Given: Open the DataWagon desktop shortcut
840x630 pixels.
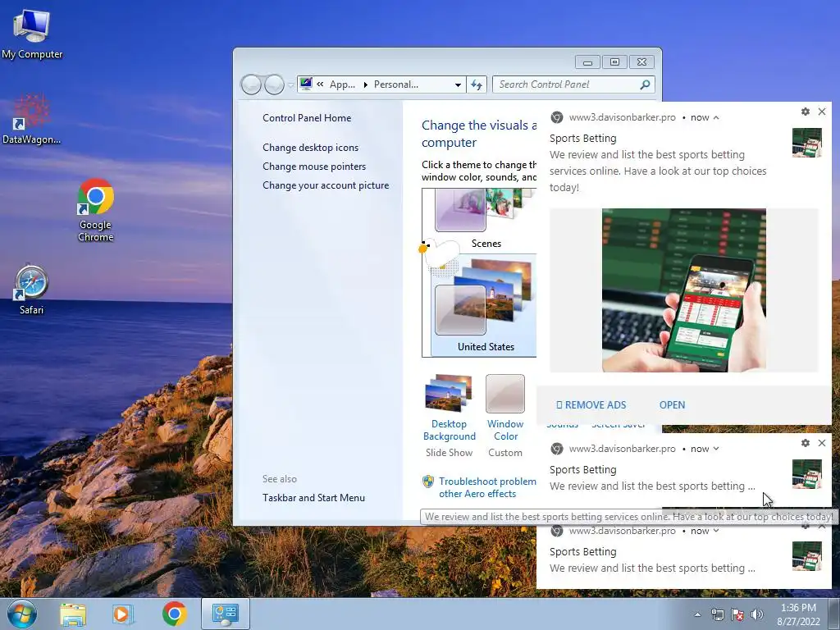Looking at the screenshot, I should pos(31,120).
